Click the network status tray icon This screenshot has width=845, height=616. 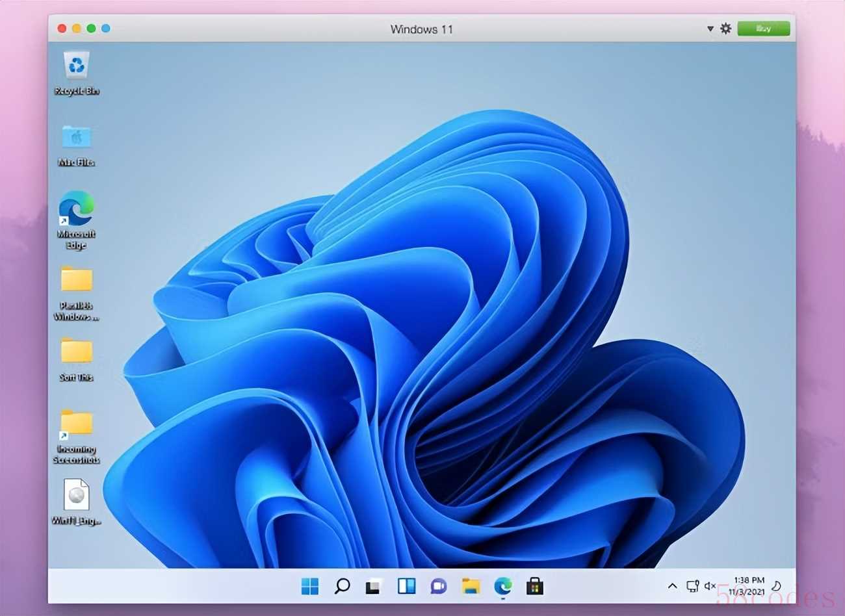coord(693,586)
